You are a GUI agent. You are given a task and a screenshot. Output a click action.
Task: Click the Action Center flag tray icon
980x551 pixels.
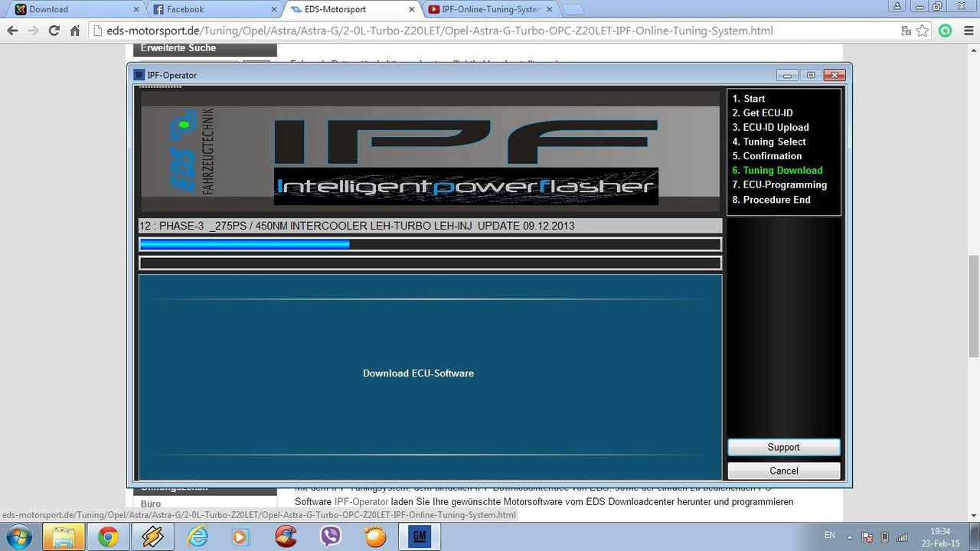pyautogui.click(x=867, y=537)
